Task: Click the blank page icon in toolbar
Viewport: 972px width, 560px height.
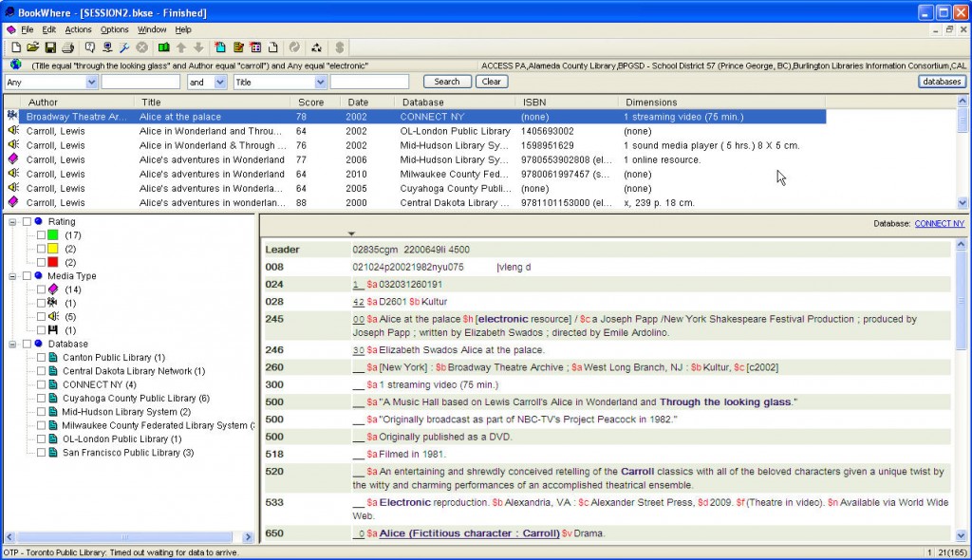Action: 272,47
